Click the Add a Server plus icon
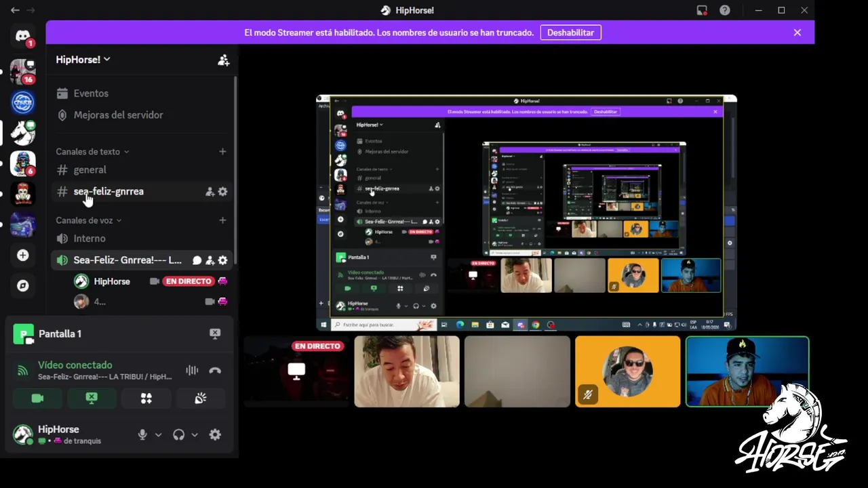Screen dimensions: 868x488 22,255
